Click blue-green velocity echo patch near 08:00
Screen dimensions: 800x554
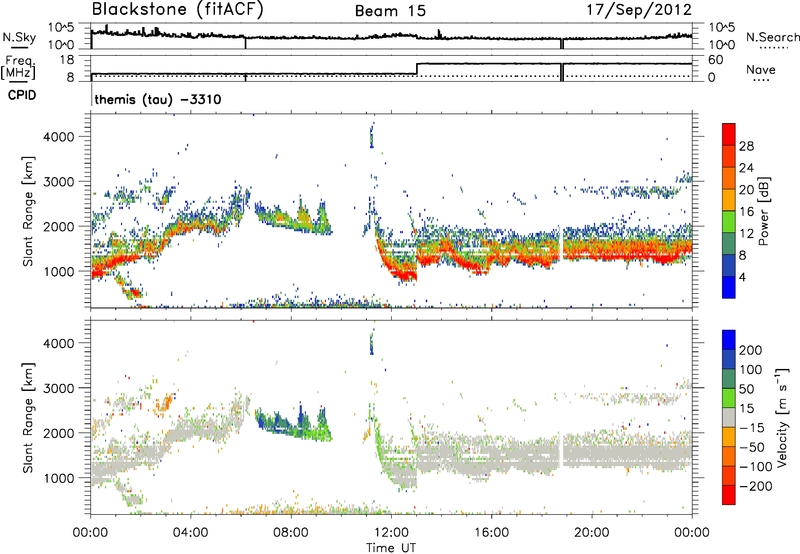(x=293, y=424)
